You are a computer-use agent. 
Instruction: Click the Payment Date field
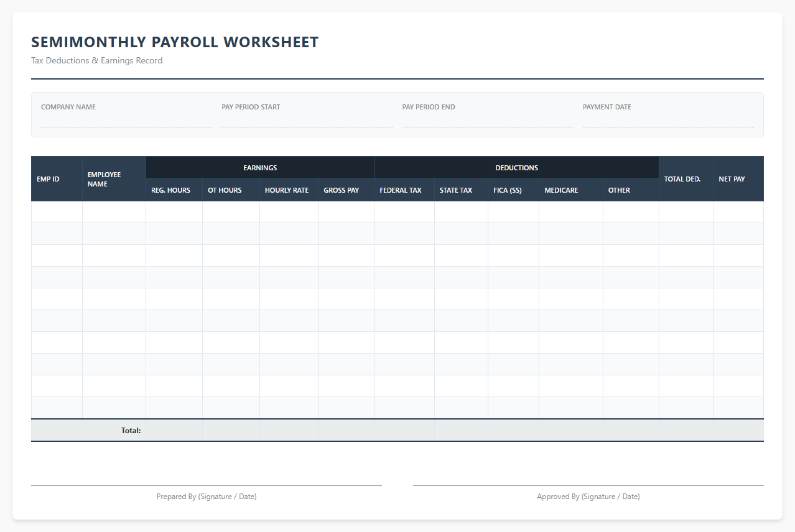[668, 121]
